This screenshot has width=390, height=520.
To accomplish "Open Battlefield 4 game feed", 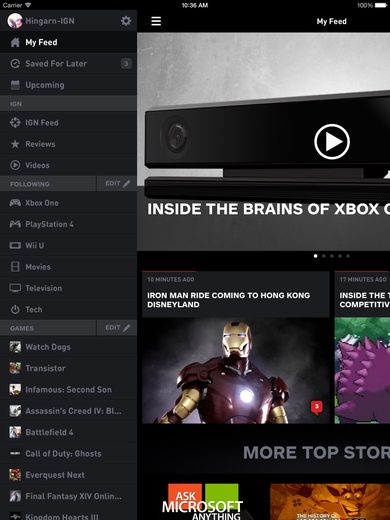I will 68,432.
